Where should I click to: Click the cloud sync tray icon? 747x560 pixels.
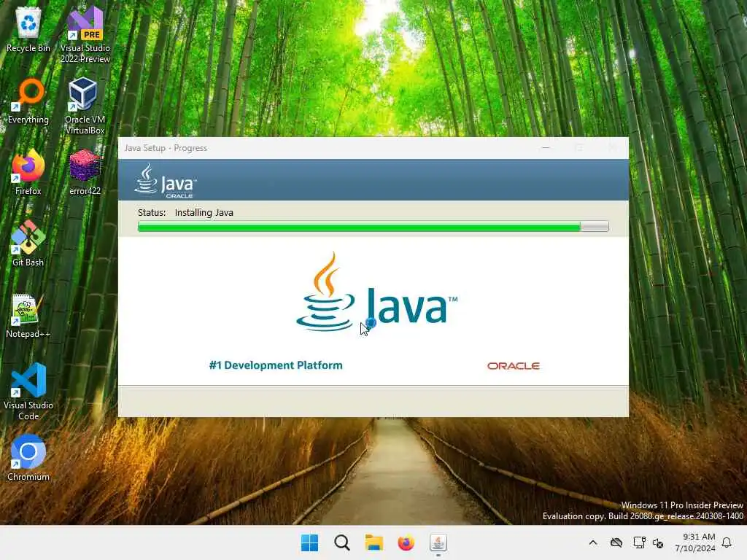616,542
